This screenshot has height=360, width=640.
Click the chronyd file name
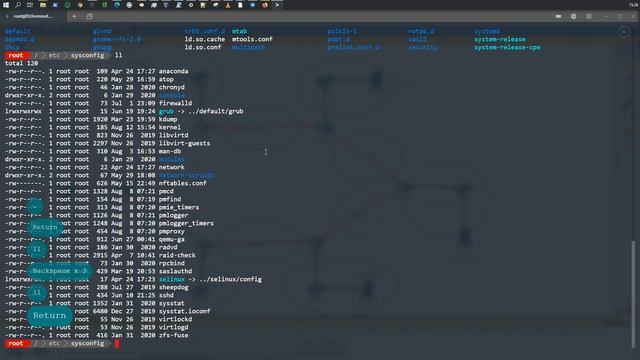point(171,87)
